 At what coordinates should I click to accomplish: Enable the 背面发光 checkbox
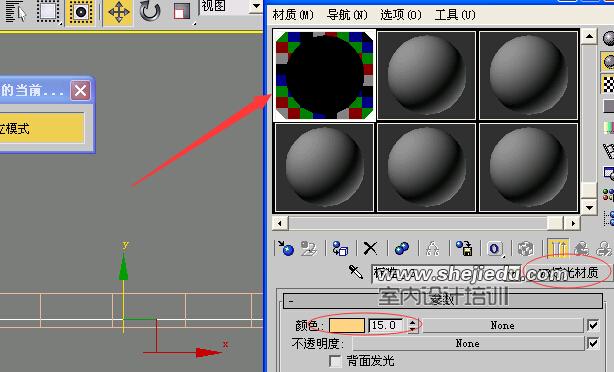[x=335, y=361]
